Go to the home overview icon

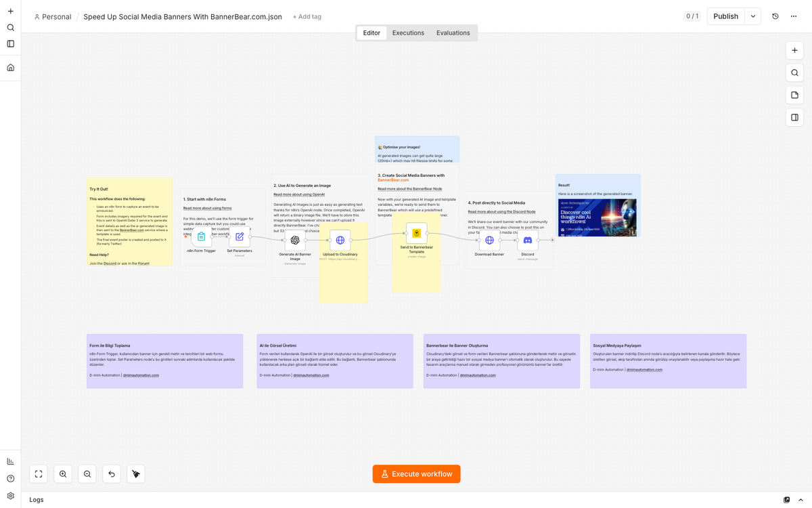pos(10,68)
